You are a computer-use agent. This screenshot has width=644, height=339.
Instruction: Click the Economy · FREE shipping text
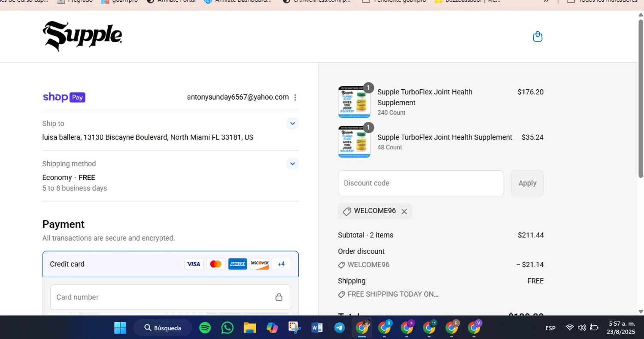click(69, 178)
